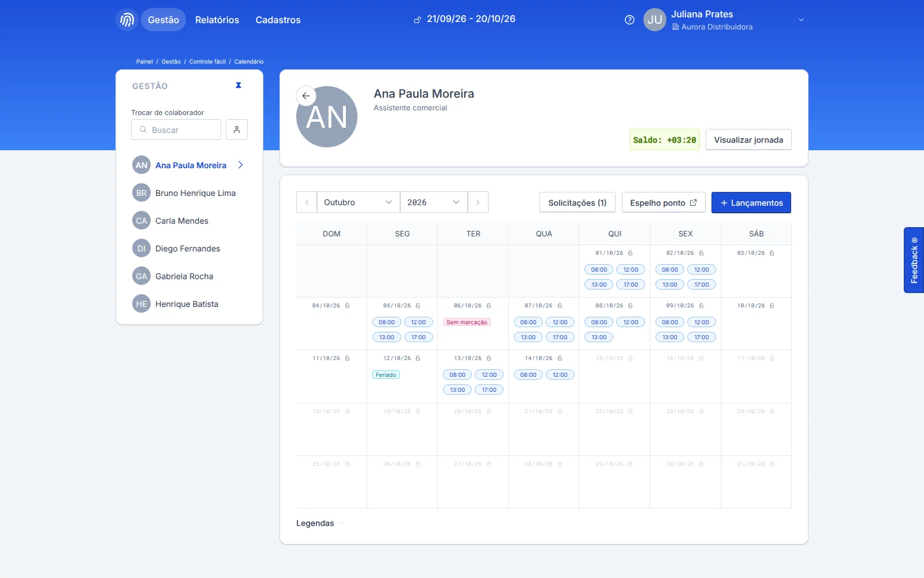Image resolution: width=924 pixels, height=578 pixels.
Task: Open Espelho ponto in new window
Action: pyautogui.click(x=664, y=203)
